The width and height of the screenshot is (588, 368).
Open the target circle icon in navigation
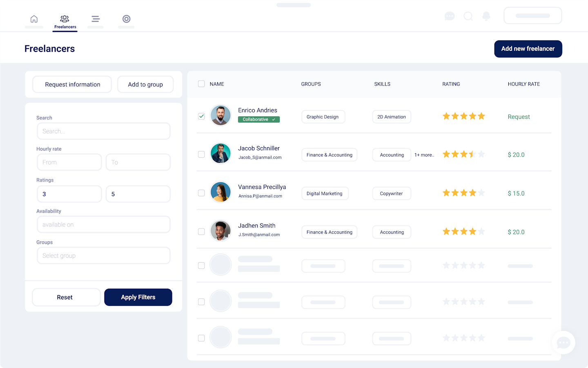coord(127,19)
